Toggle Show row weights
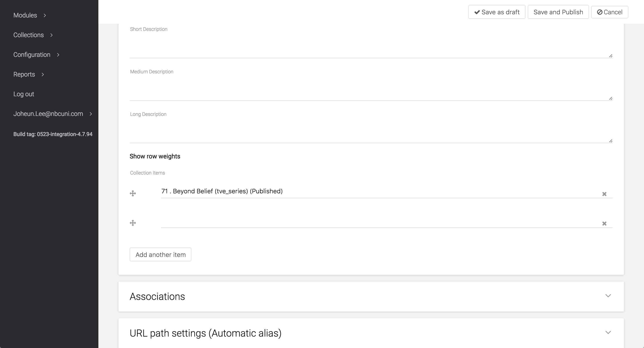The width and height of the screenshot is (644, 348). 155,156
